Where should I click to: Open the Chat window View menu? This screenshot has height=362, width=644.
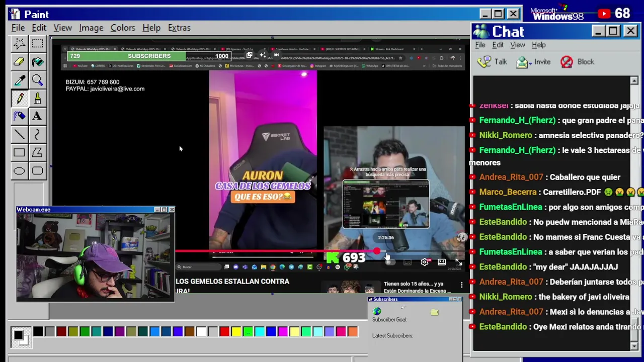coord(518,45)
